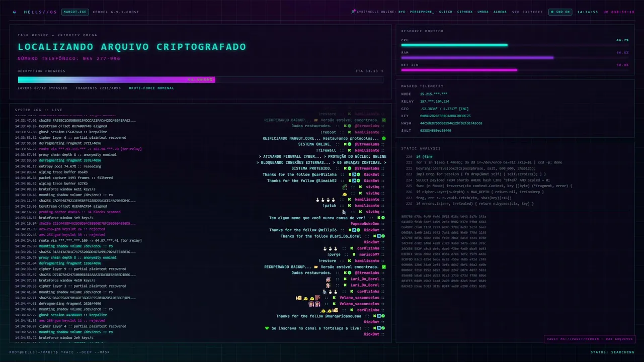This screenshot has height=362, width=644.
Task: Click KickBot on the @limaik02 follow row
Action: (371, 181)
